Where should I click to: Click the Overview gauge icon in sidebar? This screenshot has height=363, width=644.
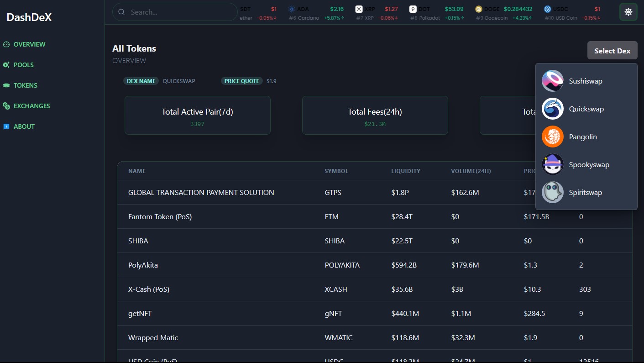point(6,44)
